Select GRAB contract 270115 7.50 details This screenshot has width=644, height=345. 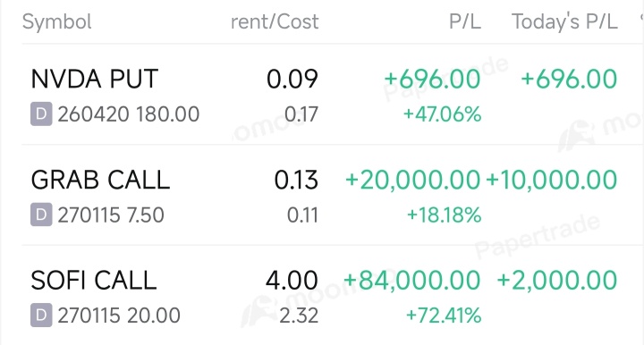pos(111,215)
